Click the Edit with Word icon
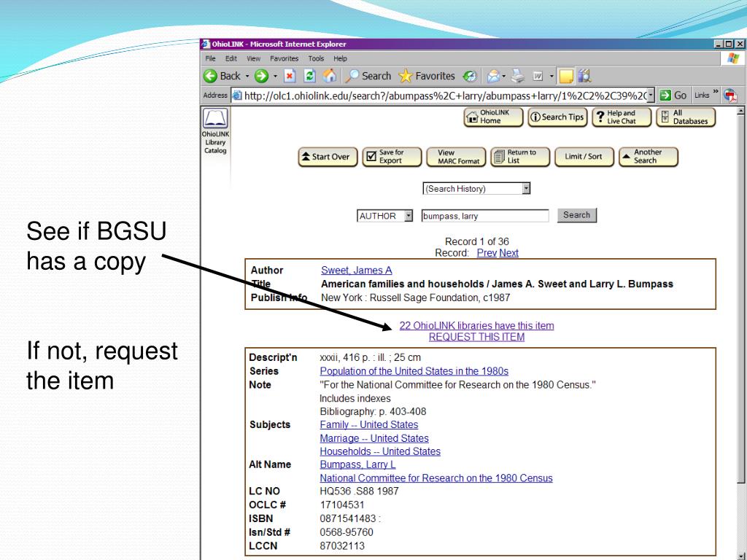Image resolution: width=747 pixels, height=560 pixels. pyautogui.click(x=538, y=76)
